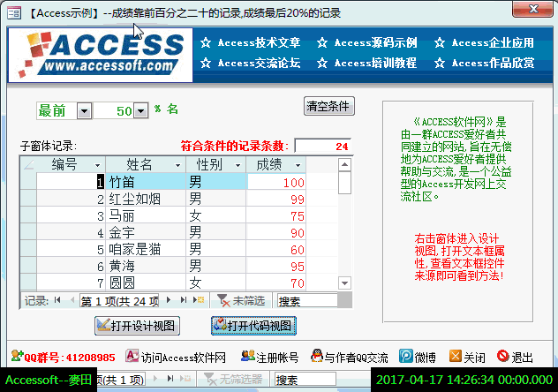Click the 性别 cell in 马丽 row
The height and width of the screenshot is (392, 558).
215,215
